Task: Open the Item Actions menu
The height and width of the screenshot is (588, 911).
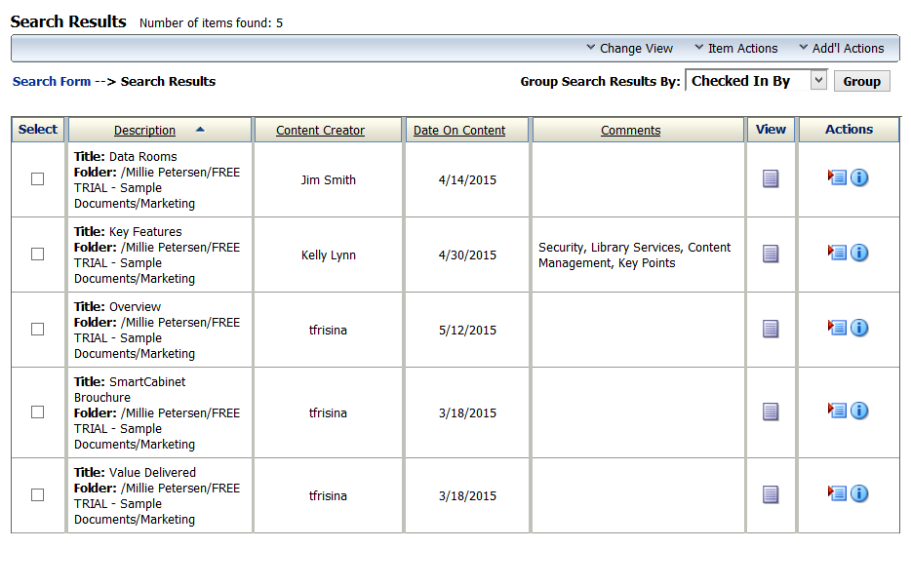Action: click(735, 48)
